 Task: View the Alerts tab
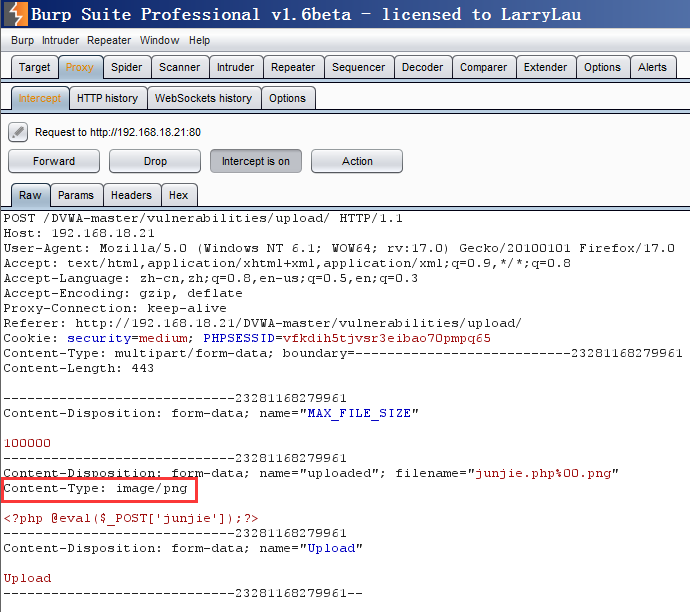pyautogui.click(x=653, y=67)
